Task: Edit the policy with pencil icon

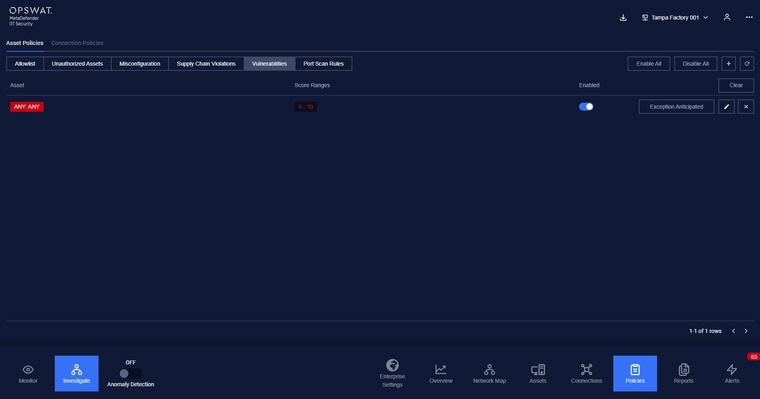Action: click(x=727, y=107)
